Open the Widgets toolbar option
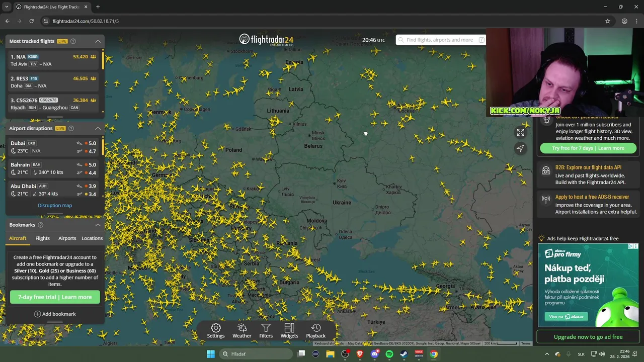This screenshot has height=362, width=644. (x=289, y=331)
